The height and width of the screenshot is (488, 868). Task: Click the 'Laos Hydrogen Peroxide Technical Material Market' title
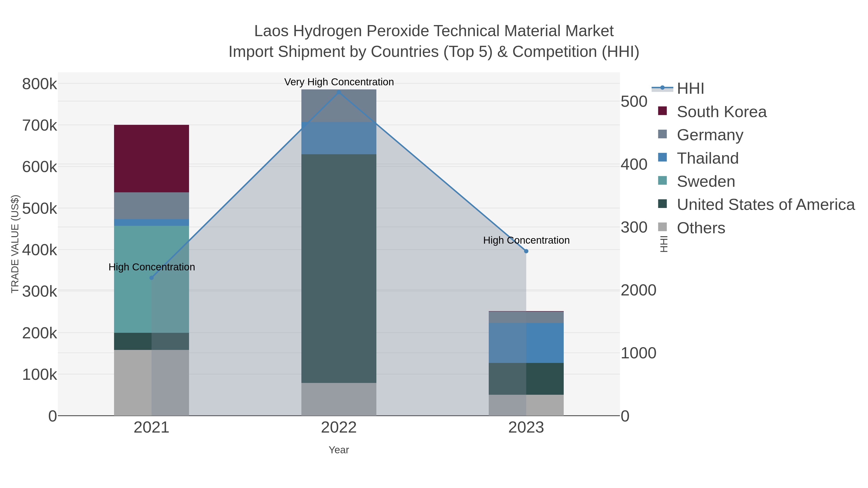click(434, 31)
